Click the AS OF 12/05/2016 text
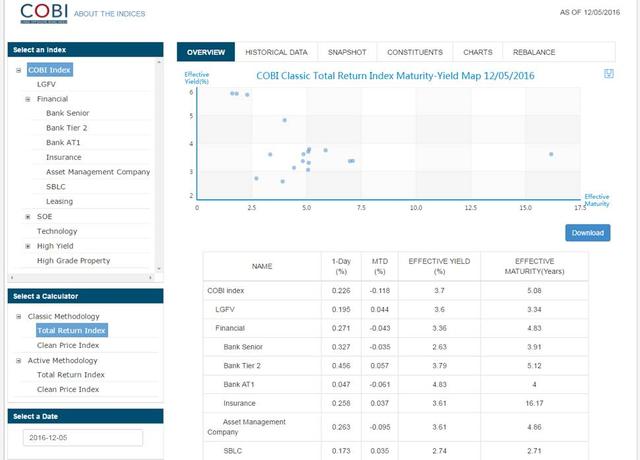The width and height of the screenshot is (640, 460). pos(590,12)
